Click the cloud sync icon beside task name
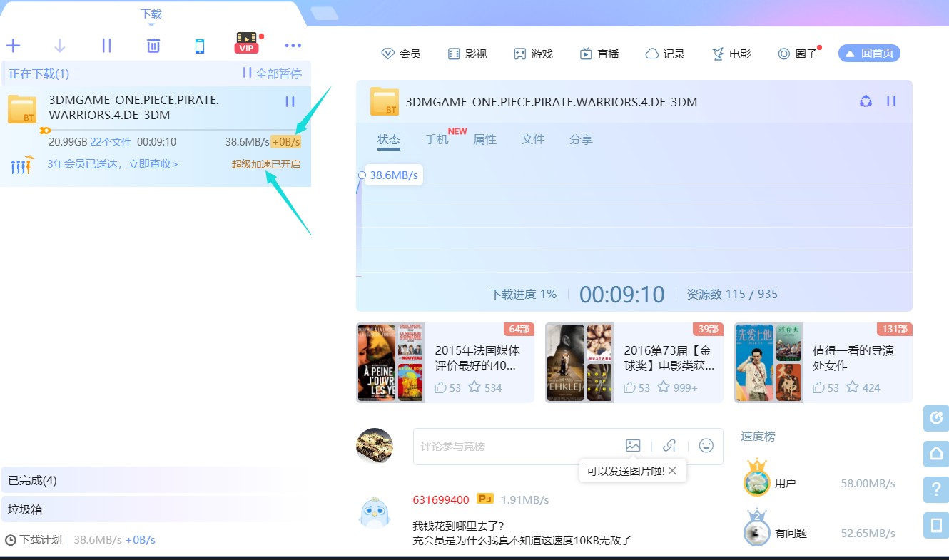This screenshot has width=949, height=560. tap(866, 101)
